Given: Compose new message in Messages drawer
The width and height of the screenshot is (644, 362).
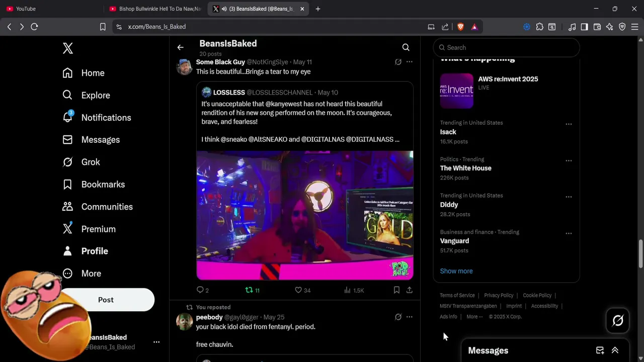Looking at the screenshot, I should click(x=600, y=350).
